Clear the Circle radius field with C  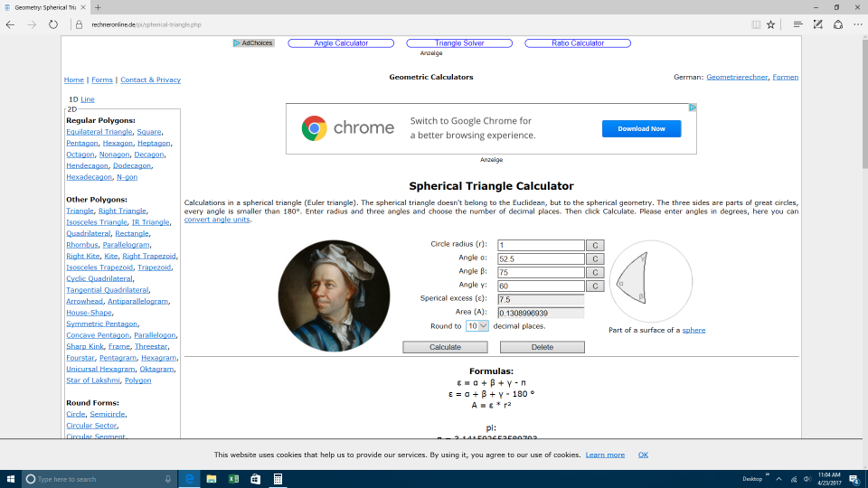[594, 245]
